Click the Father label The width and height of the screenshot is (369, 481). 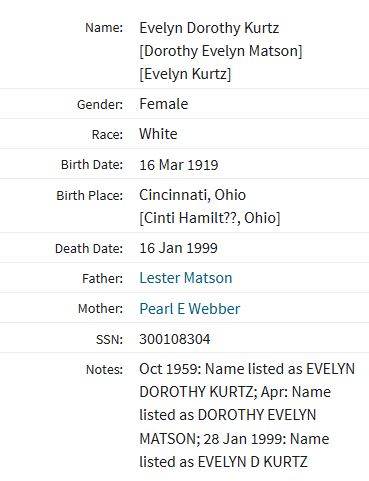click(x=103, y=278)
